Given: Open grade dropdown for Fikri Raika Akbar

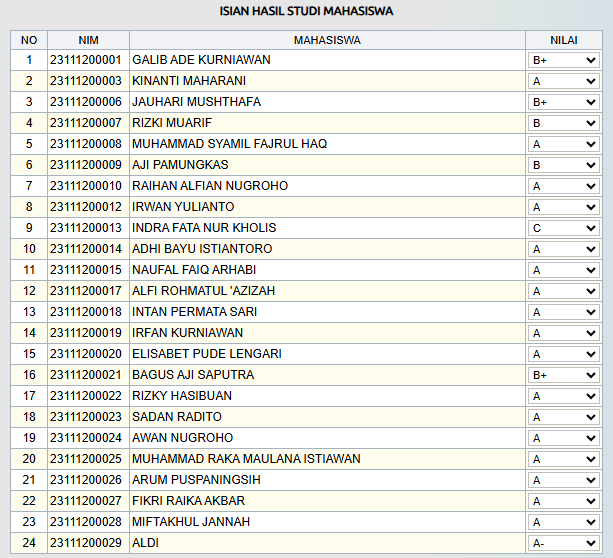Looking at the screenshot, I should 563,501.
